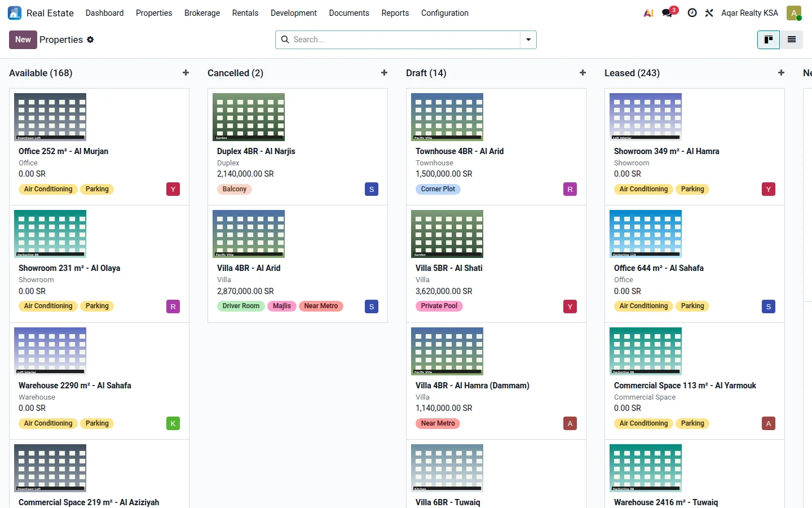Click salesperson avatar on Commercial Space 113 m² card

(x=769, y=423)
